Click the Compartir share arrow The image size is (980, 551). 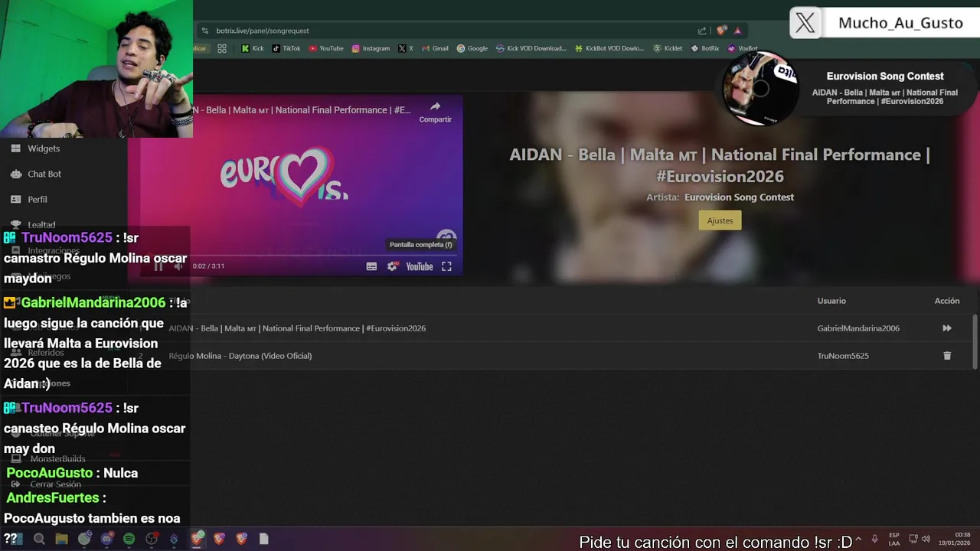click(435, 112)
